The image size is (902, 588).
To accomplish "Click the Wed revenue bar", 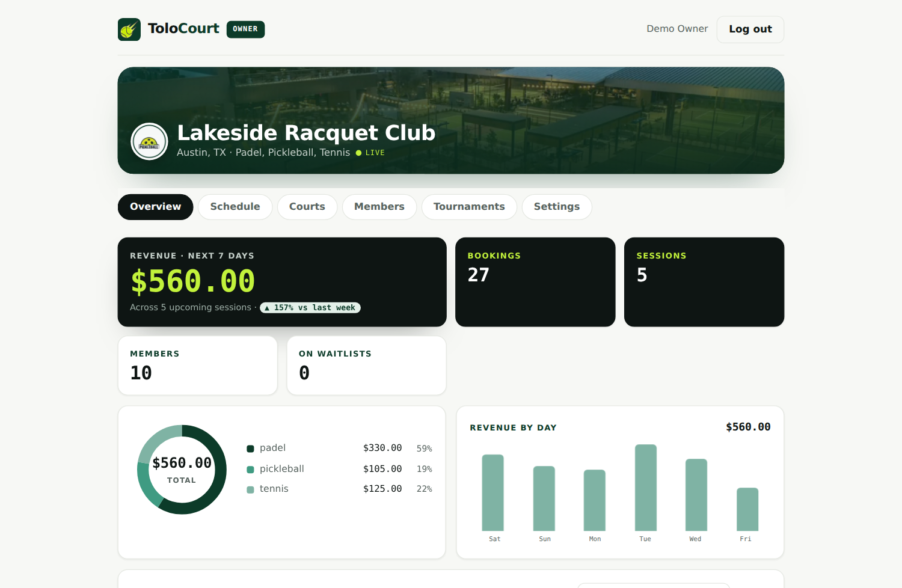I will tap(696, 495).
